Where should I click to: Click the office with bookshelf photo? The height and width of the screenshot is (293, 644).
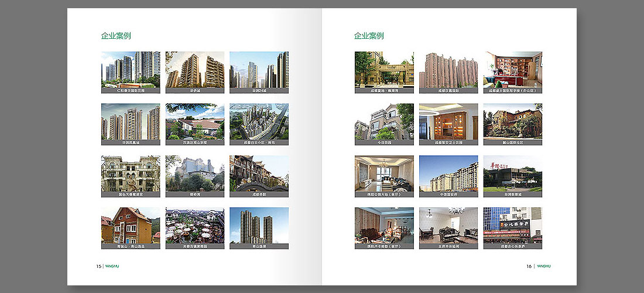point(513,70)
